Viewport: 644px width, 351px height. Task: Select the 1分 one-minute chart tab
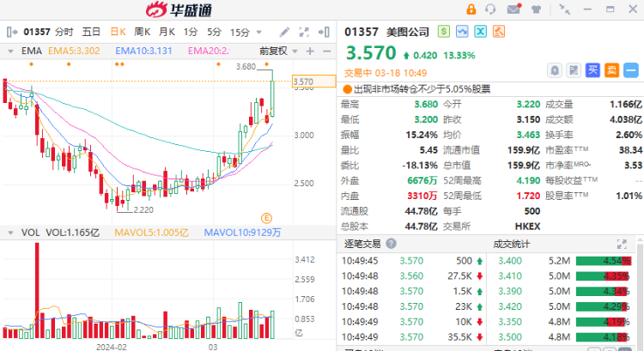coord(191,32)
